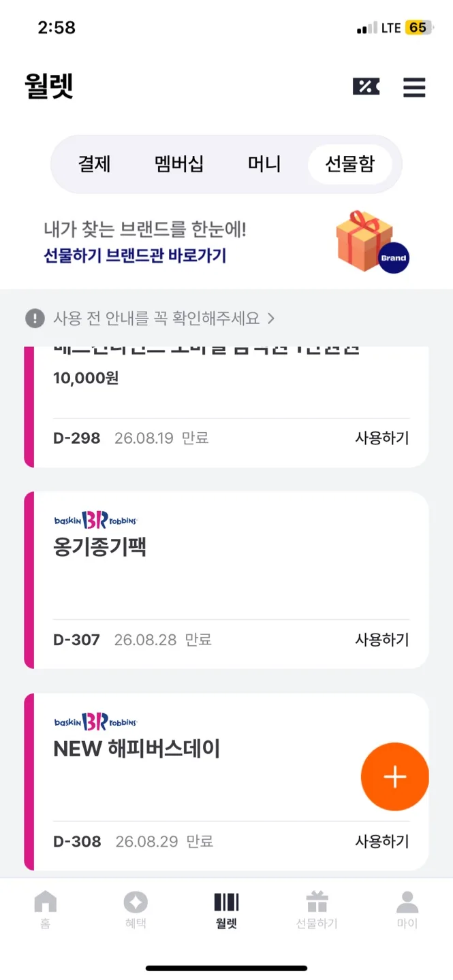The image size is (453, 980).
Task: Switch to the 멤버십 tab
Action: [x=179, y=164]
